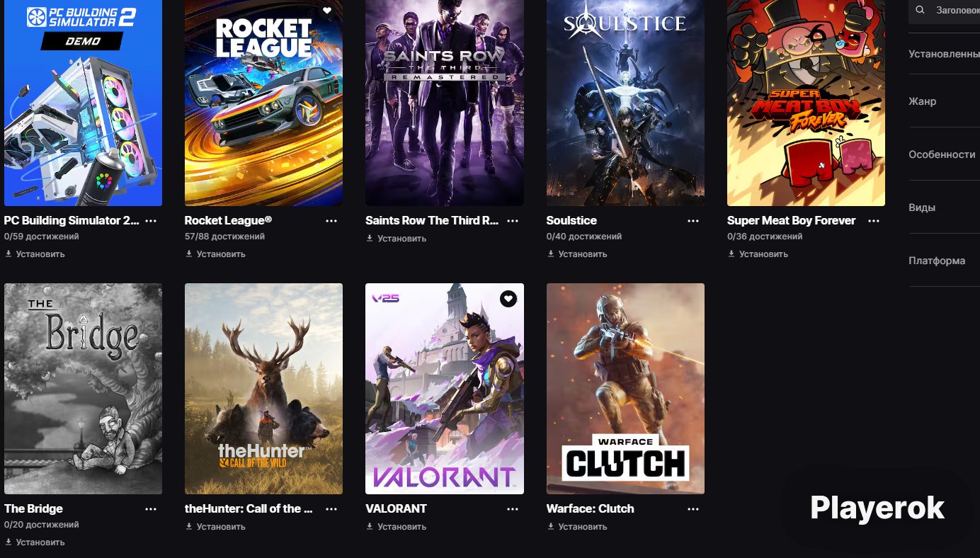980x558 pixels.
Task: Open three-dots menu for Soulstice
Action: [x=693, y=221]
